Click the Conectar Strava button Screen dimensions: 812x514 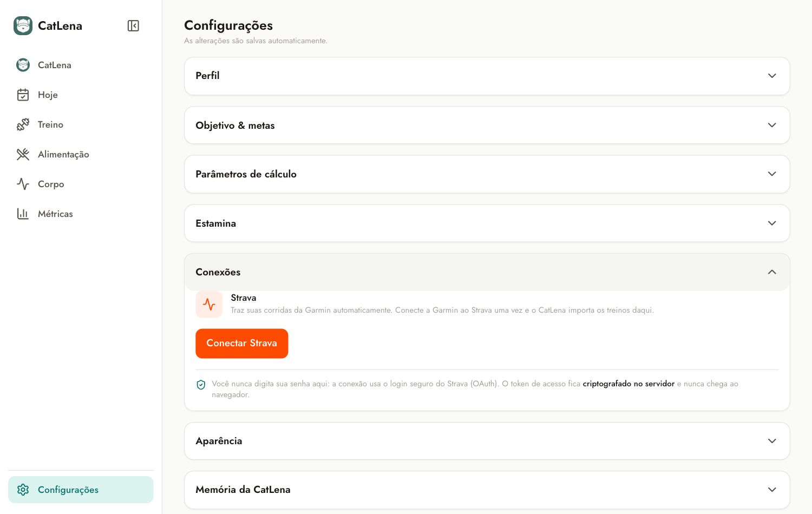[241, 344]
